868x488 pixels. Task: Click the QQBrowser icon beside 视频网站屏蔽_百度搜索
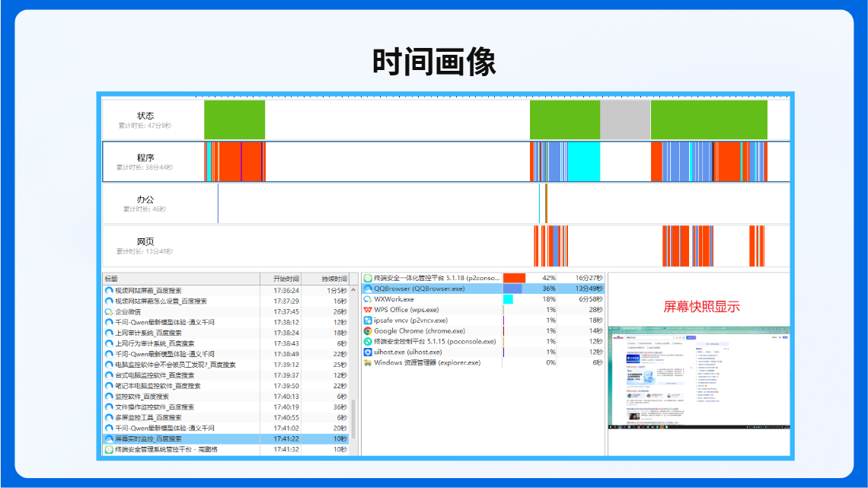(109, 291)
